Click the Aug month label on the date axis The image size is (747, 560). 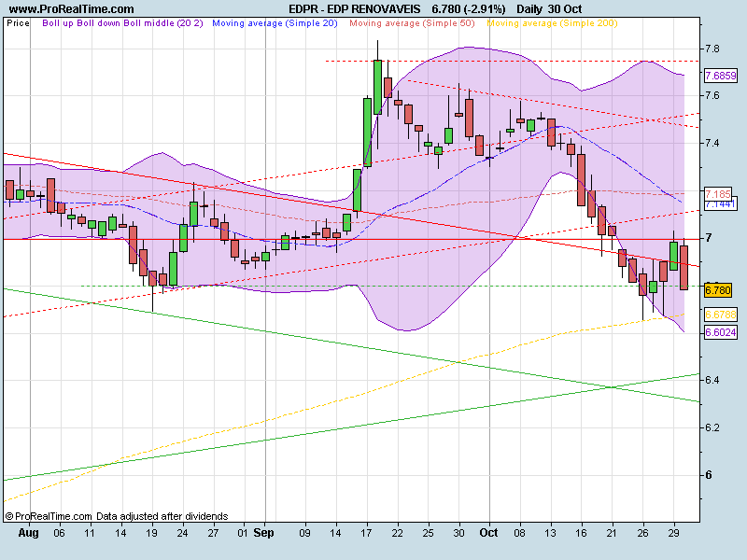point(28,533)
